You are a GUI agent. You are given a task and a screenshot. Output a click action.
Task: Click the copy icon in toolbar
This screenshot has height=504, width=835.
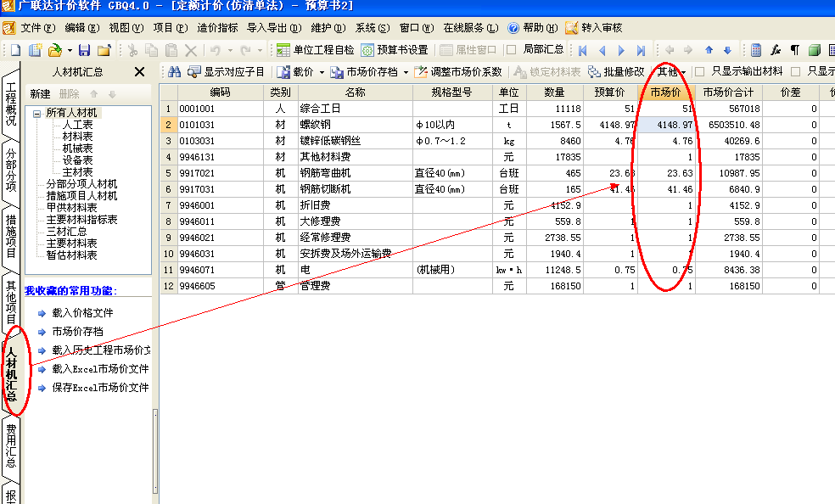[152, 50]
